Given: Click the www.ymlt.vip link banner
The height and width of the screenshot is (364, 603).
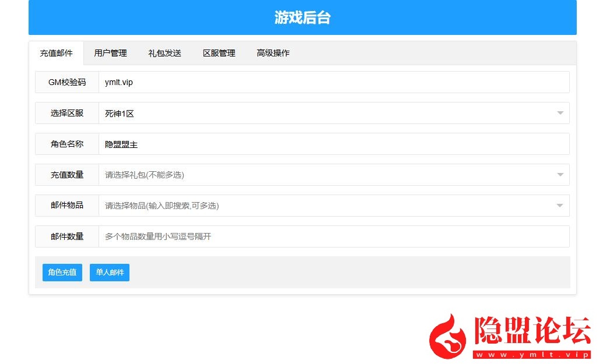Looking at the screenshot, I should point(532,355).
